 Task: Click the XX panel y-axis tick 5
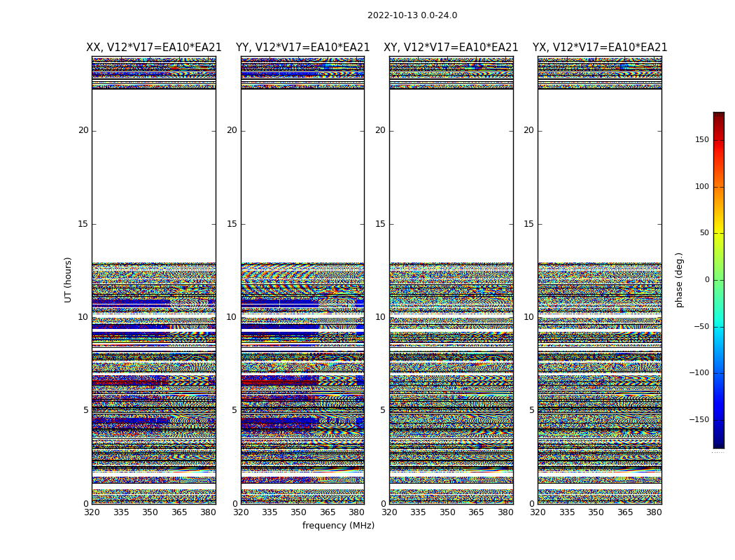[86, 410]
